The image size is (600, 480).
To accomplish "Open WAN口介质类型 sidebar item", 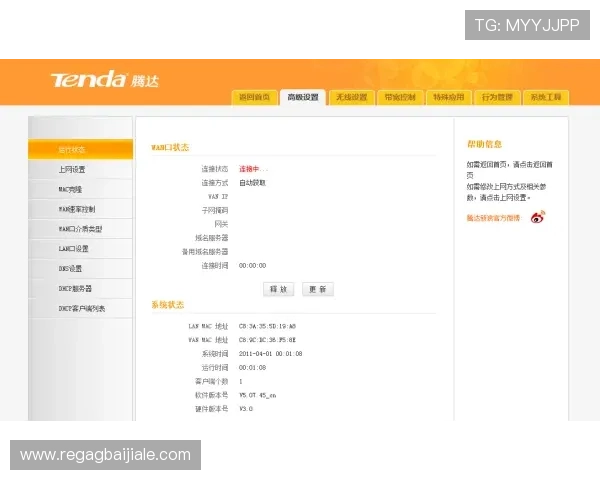I will coord(81,229).
